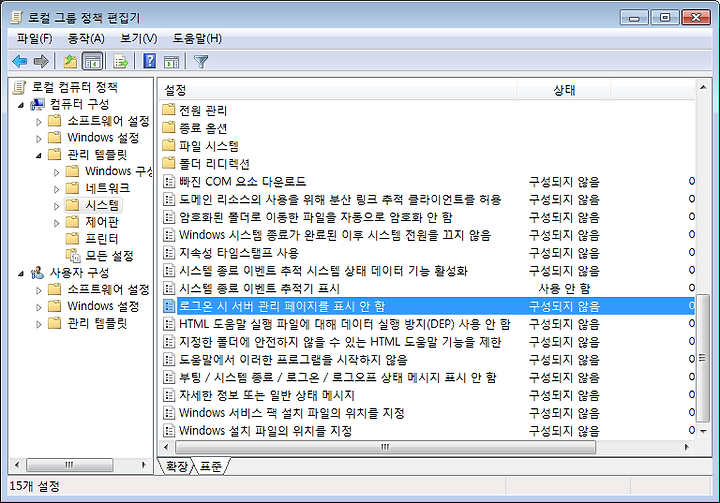Collapse the 사용자 구성 tree node

21,274
